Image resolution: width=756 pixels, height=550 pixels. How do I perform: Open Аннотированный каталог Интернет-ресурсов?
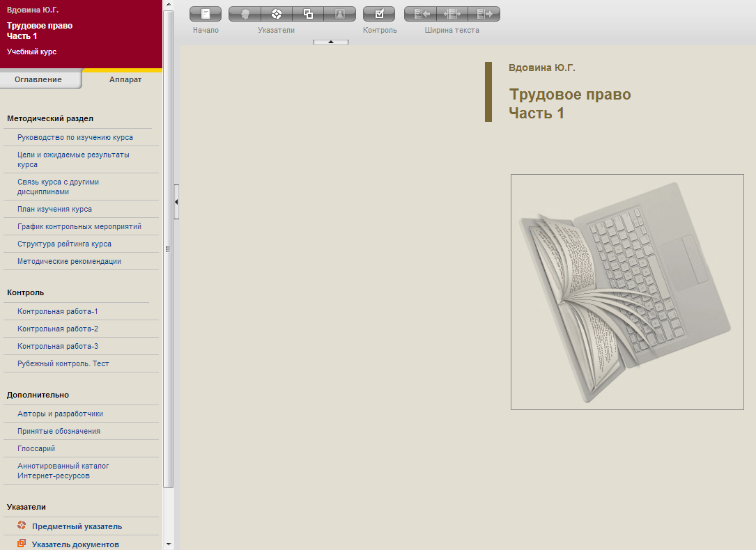(x=63, y=471)
